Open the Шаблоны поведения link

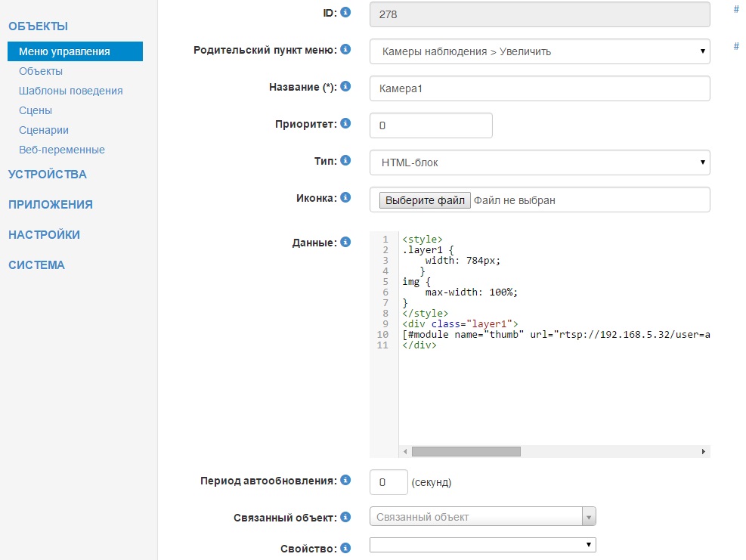(x=70, y=91)
